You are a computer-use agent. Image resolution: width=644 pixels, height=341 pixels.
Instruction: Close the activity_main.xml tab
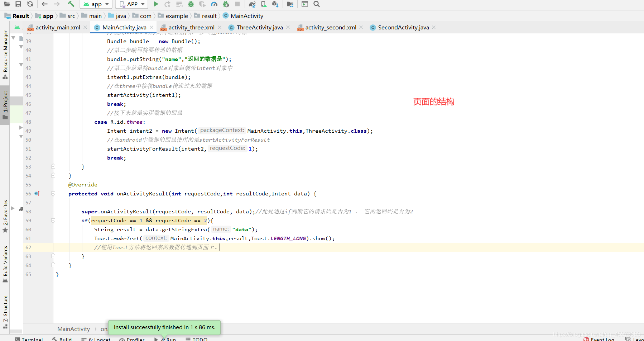pos(85,27)
